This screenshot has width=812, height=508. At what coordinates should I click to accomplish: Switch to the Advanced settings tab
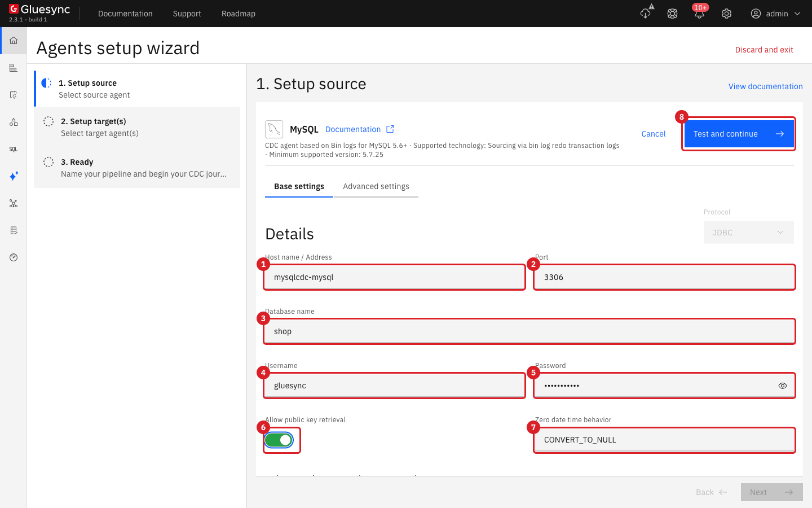[x=376, y=186]
